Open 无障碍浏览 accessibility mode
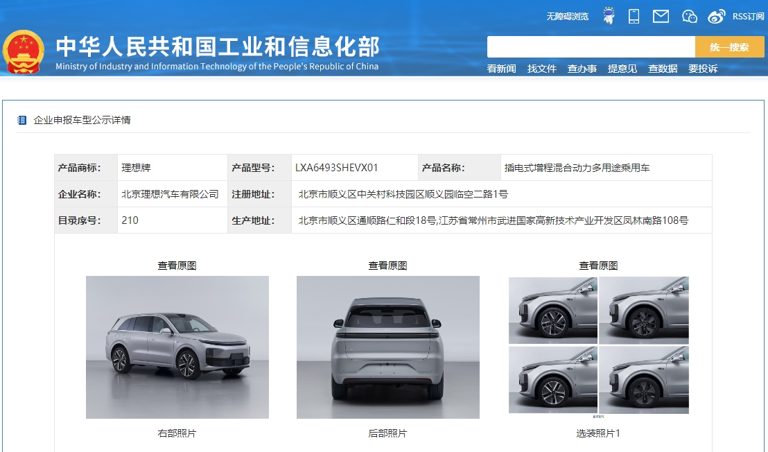Screen dimensions: 768x452 [567, 16]
